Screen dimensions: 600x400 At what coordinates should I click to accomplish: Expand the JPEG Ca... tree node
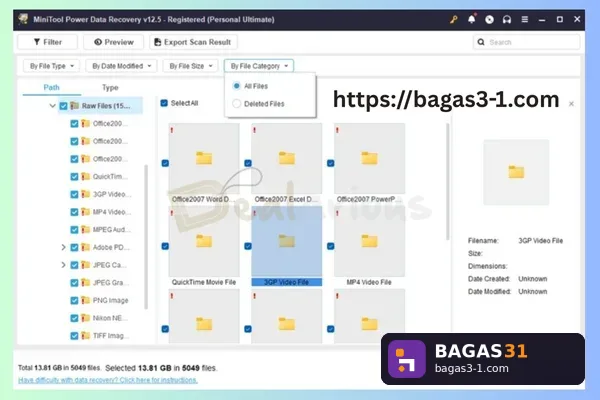64,265
